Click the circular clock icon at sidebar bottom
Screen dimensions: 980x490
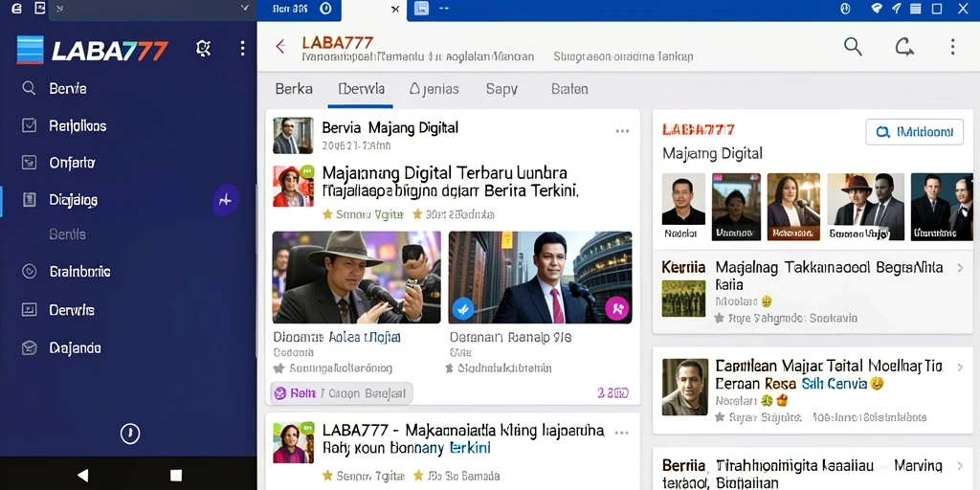tap(130, 434)
